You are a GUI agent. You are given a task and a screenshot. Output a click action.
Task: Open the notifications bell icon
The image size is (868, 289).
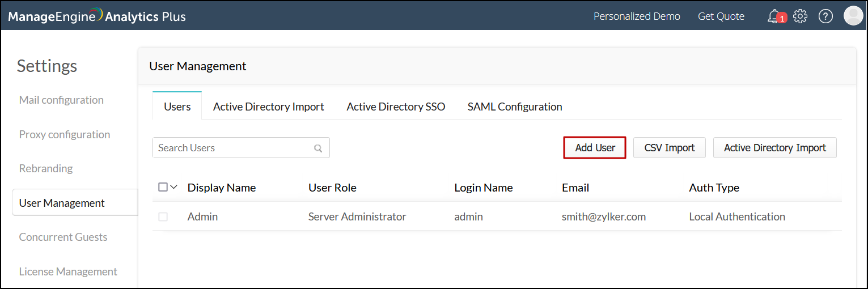tap(774, 16)
